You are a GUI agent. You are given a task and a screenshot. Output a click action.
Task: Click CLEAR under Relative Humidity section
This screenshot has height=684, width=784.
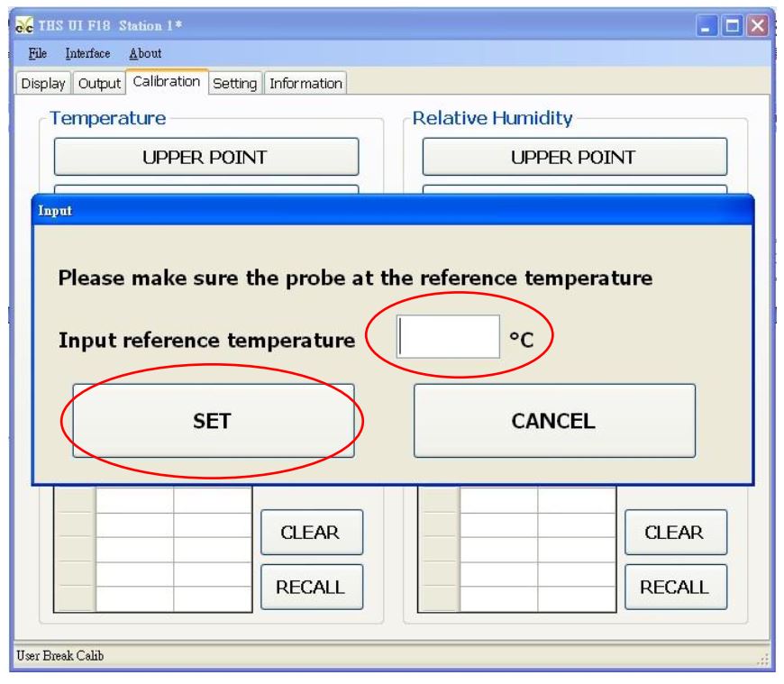point(676,533)
